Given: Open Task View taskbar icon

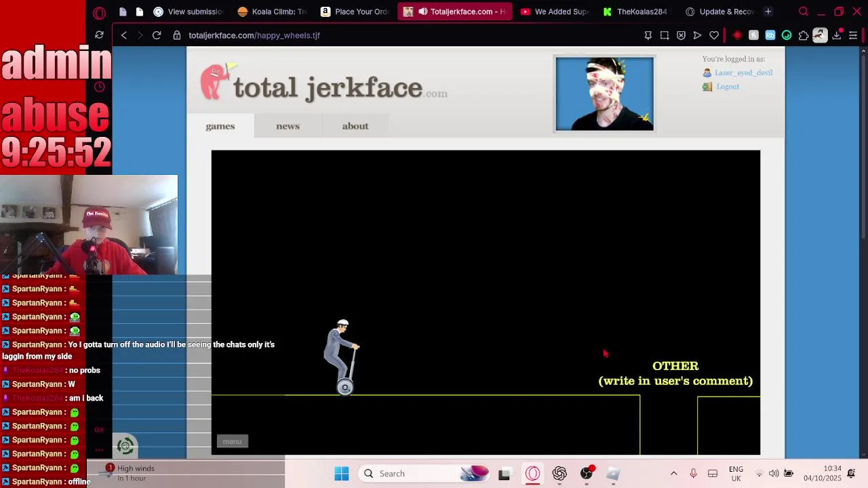Looking at the screenshot, I should coord(504,473).
